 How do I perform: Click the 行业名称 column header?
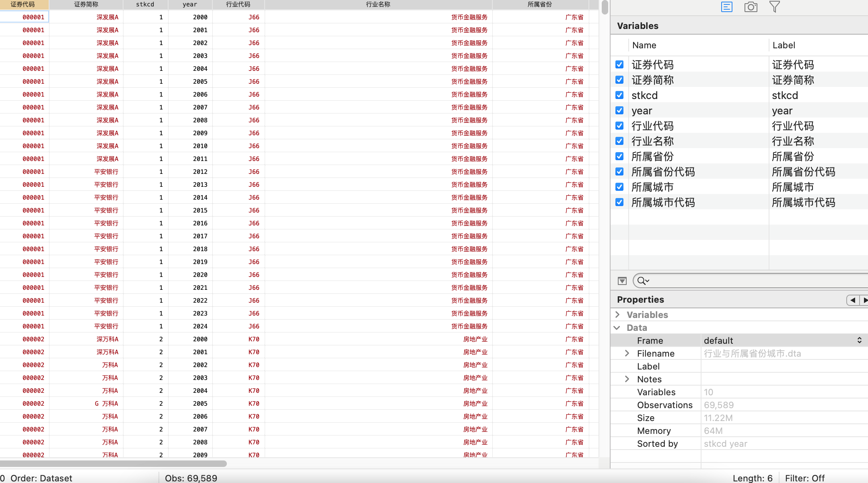378,4
